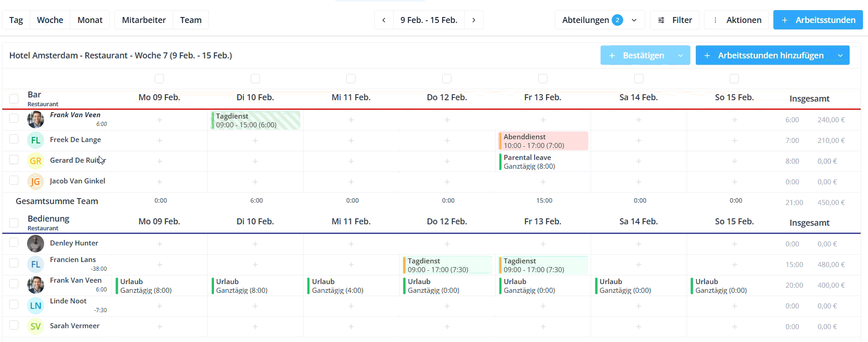Click Linde Noot's LN avatar
Screen dimensions: 868x342
pyautogui.click(x=35, y=306)
